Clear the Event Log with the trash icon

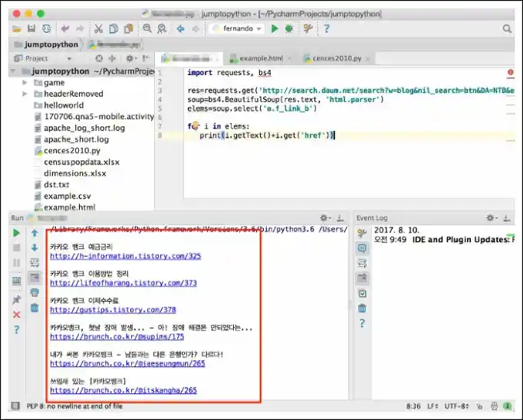[x=362, y=308]
